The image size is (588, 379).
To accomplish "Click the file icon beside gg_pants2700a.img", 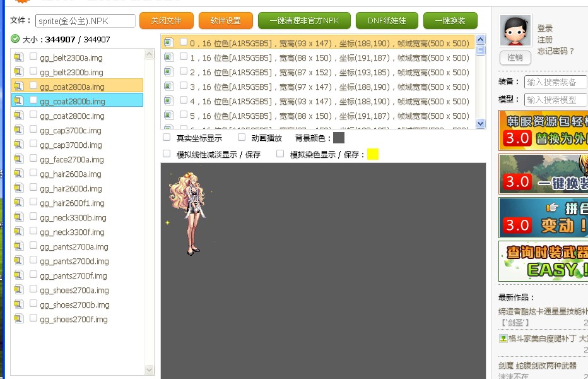I will coord(18,246).
